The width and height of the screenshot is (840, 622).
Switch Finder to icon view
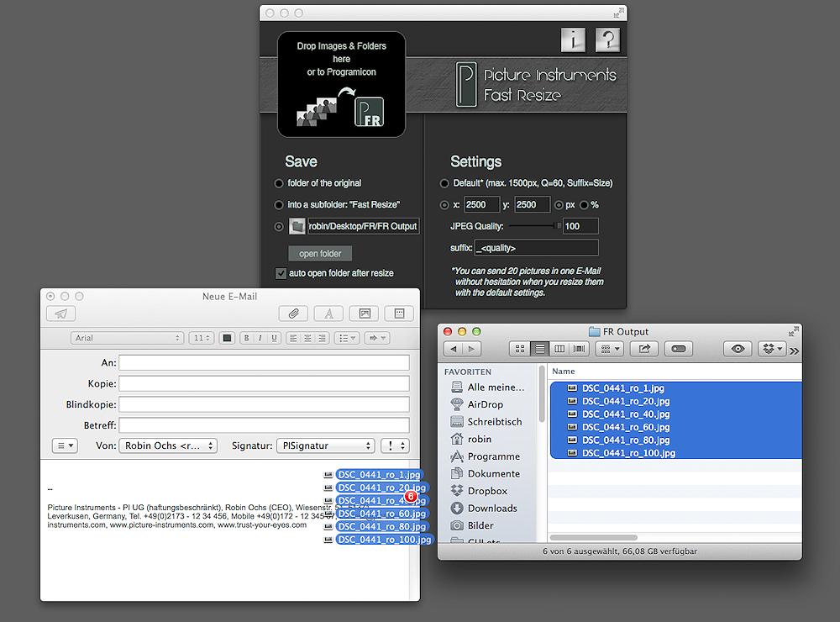pyautogui.click(x=520, y=349)
